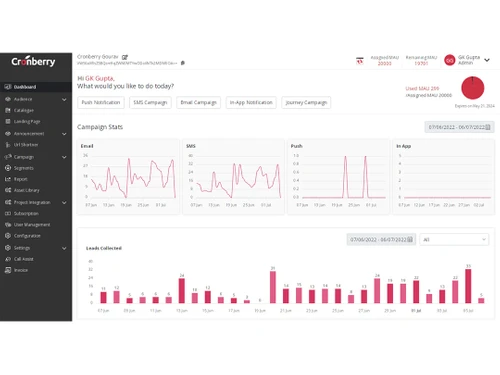The width and height of the screenshot is (500, 375).
Task: Click the In-App Notification button
Action: point(251,102)
